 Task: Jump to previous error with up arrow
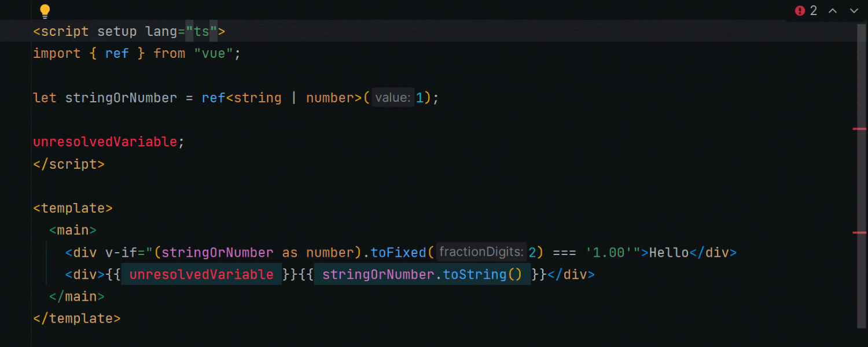pos(832,10)
